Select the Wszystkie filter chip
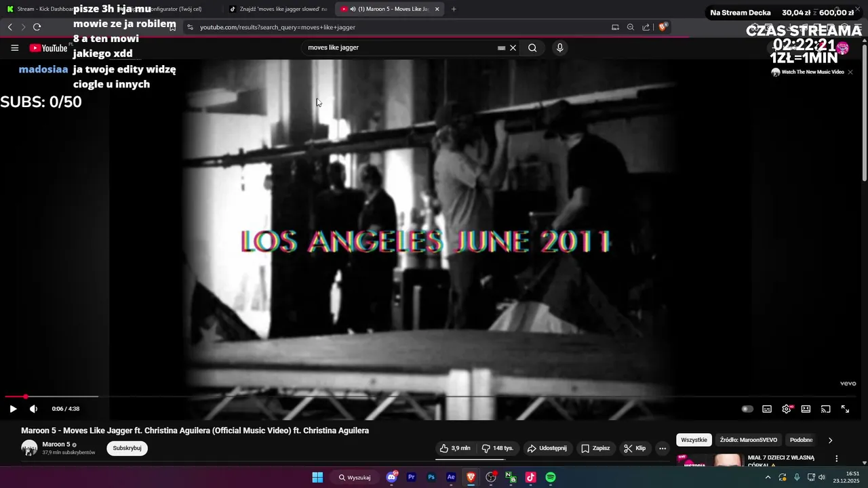This screenshot has width=868, height=488. (694, 440)
